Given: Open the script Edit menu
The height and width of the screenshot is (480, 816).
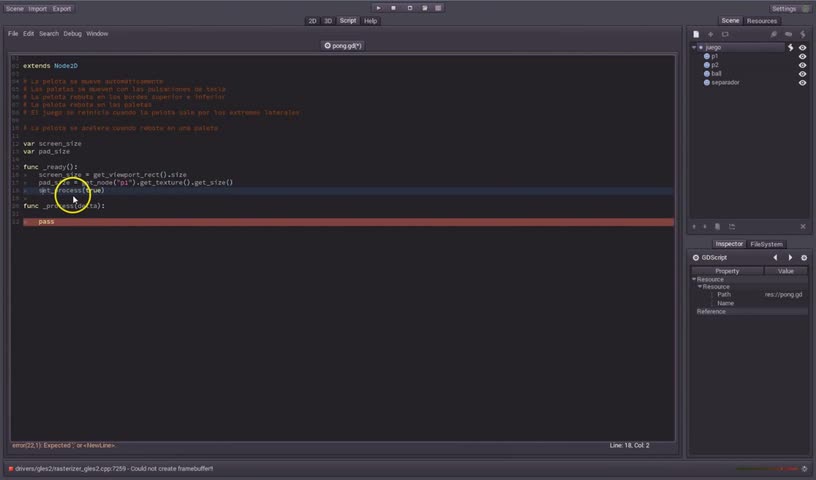Looking at the screenshot, I should tap(29, 34).
